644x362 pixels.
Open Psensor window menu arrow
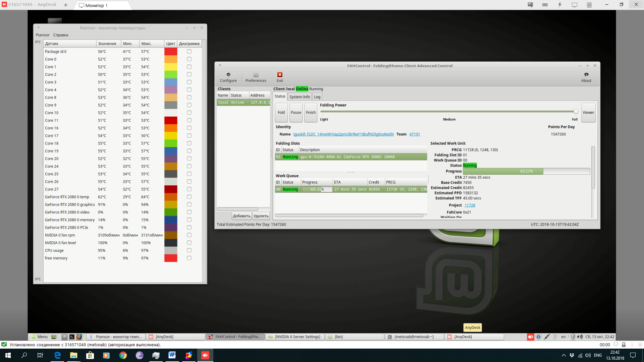(x=39, y=28)
